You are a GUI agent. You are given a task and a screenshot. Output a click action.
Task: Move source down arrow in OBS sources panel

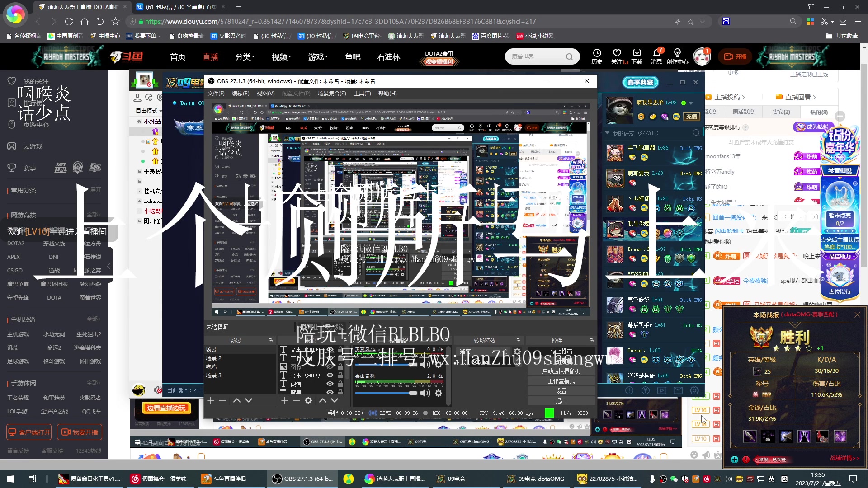(335, 400)
